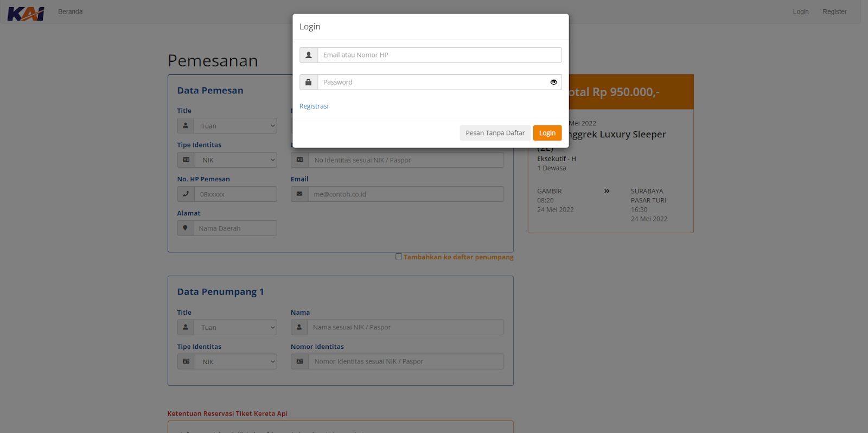Click the 1 Dewasa passenger count text
This screenshot has width=868, height=433.
(552, 168)
